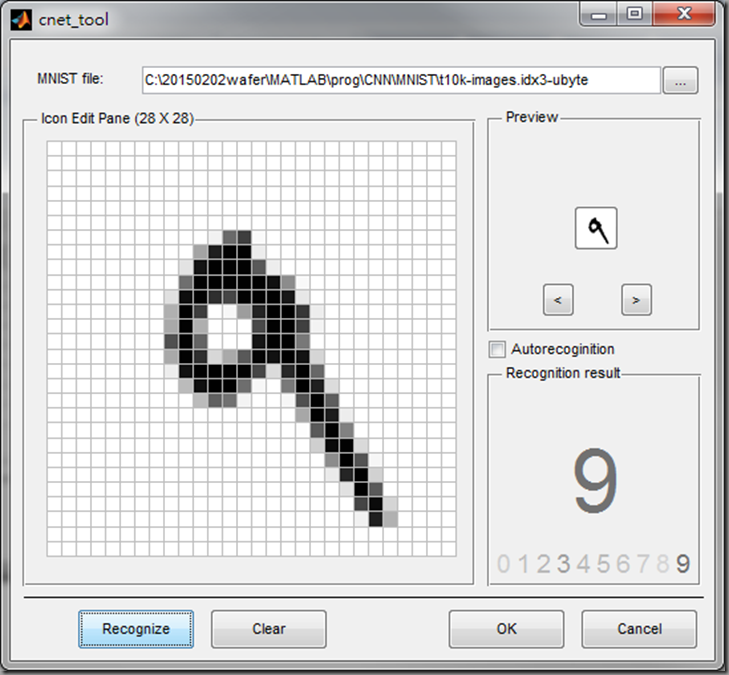
Task: Click digit 3 in recognition result row
Action: [563, 564]
